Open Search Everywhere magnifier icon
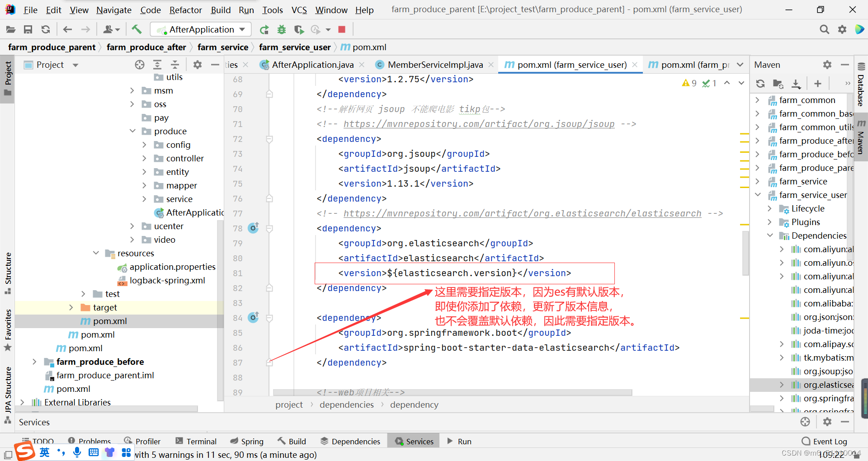This screenshot has width=868, height=461. [x=825, y=29]
